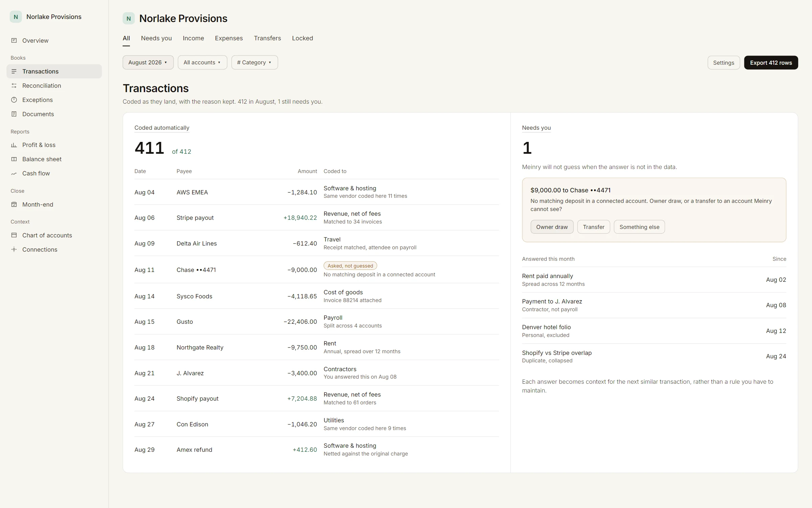Select the Sysco Foods payee
Viewport: 812px width, 508px height.
click(x=194, y=296)
